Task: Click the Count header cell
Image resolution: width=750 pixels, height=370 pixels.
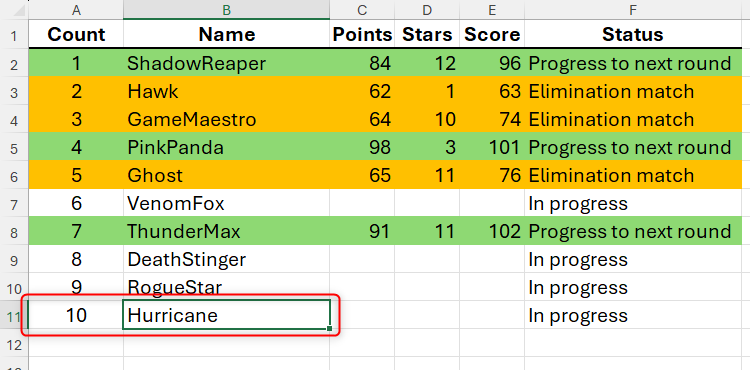Action: coord(76,34)
